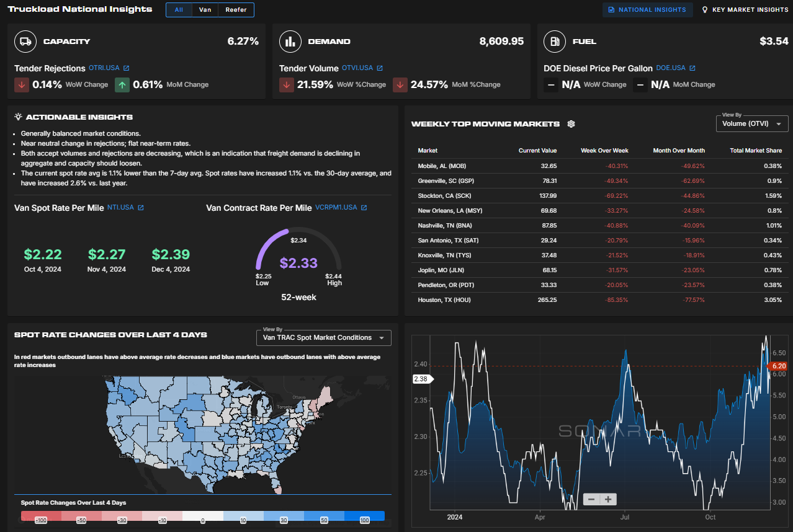The width and height of the screenshot is (793, 532).
Task: Click the -100 red legend swatch
Action: tap(41, 516)
